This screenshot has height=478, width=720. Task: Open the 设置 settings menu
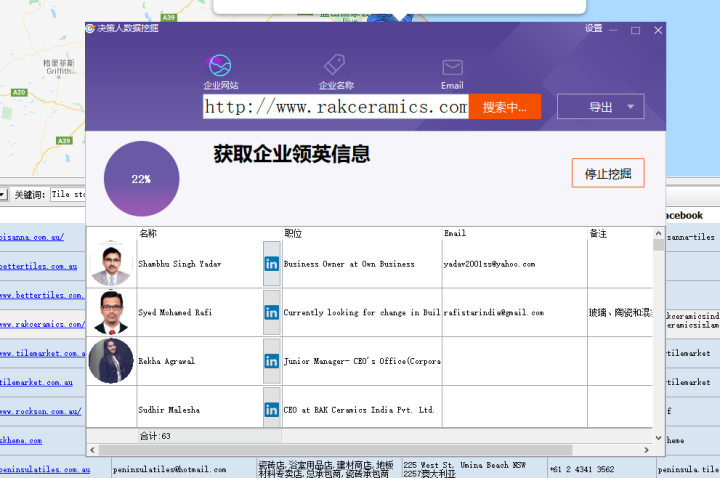coord(593,28)
